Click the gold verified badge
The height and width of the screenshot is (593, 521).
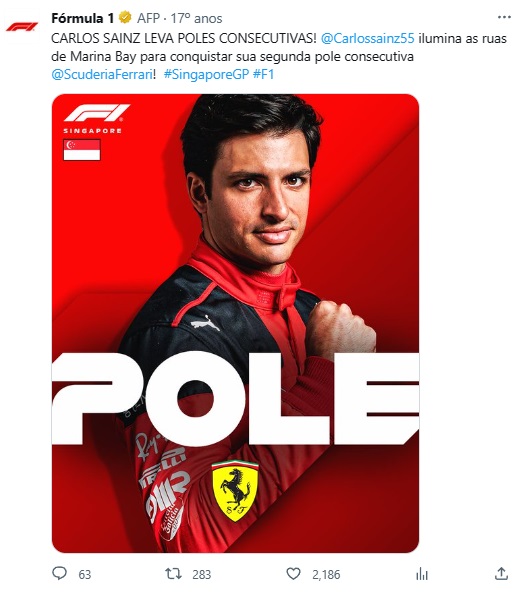(125, 17)
